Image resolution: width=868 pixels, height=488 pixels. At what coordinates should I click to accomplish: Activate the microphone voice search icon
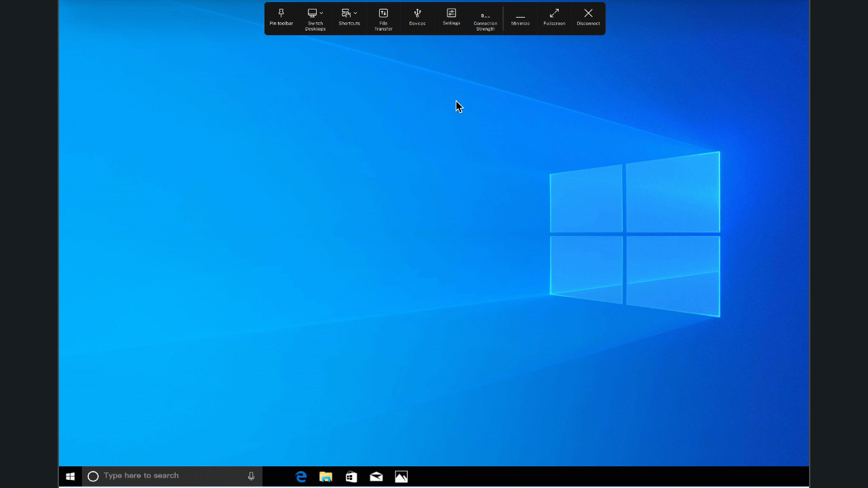click(x=251, y=476)
